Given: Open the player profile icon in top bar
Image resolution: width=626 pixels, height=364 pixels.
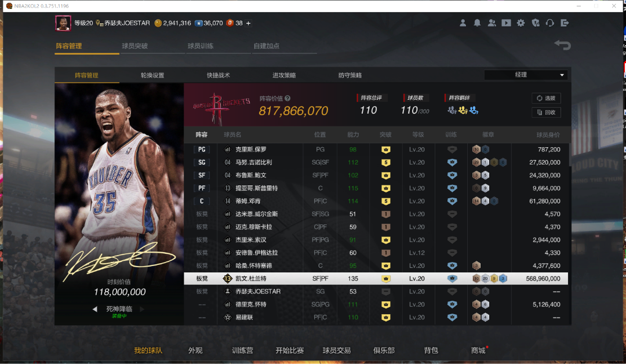Looking at the screenshot, I should click(463, 23).
